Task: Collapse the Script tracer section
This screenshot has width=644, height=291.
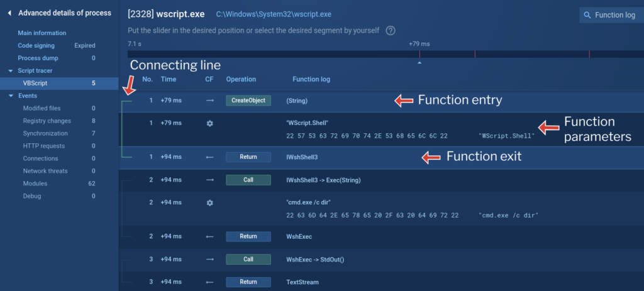Action: click(x=10, y=70)
